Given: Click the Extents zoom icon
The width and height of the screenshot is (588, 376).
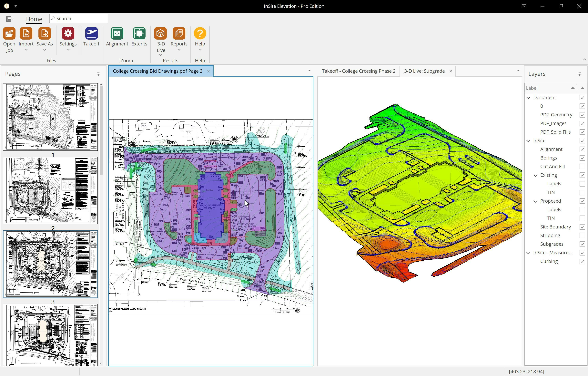Looking at the screenshot, I should click(139, 37).
